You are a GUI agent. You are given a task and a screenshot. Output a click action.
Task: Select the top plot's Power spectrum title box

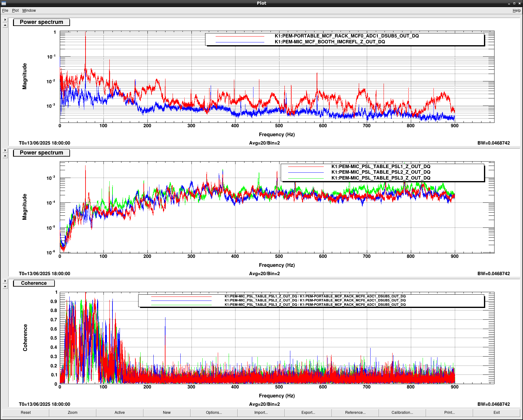42,22
